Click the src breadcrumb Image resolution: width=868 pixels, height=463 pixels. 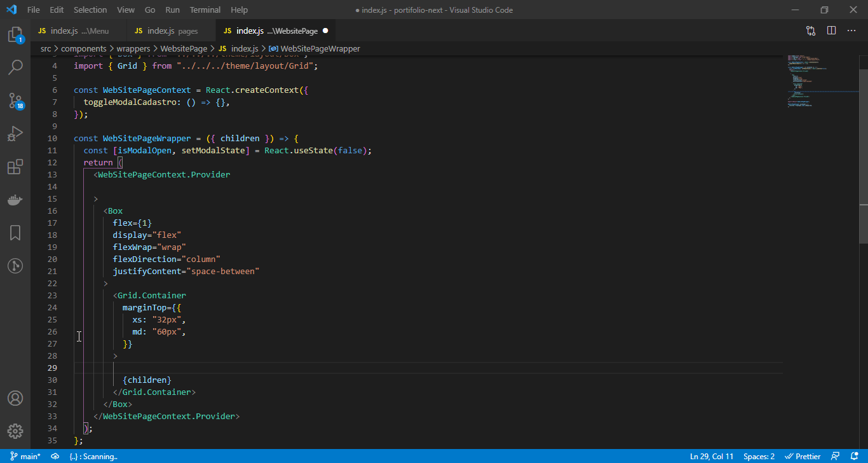point(46,48)
